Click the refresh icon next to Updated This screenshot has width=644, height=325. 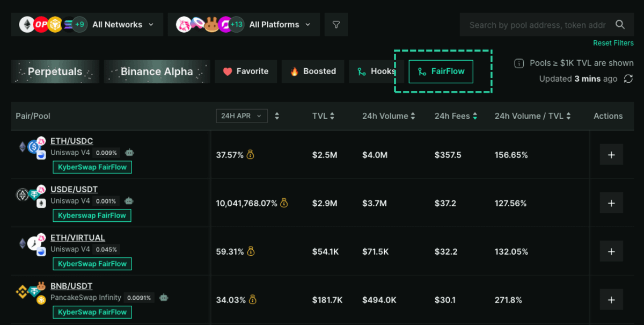coord(628,79)
